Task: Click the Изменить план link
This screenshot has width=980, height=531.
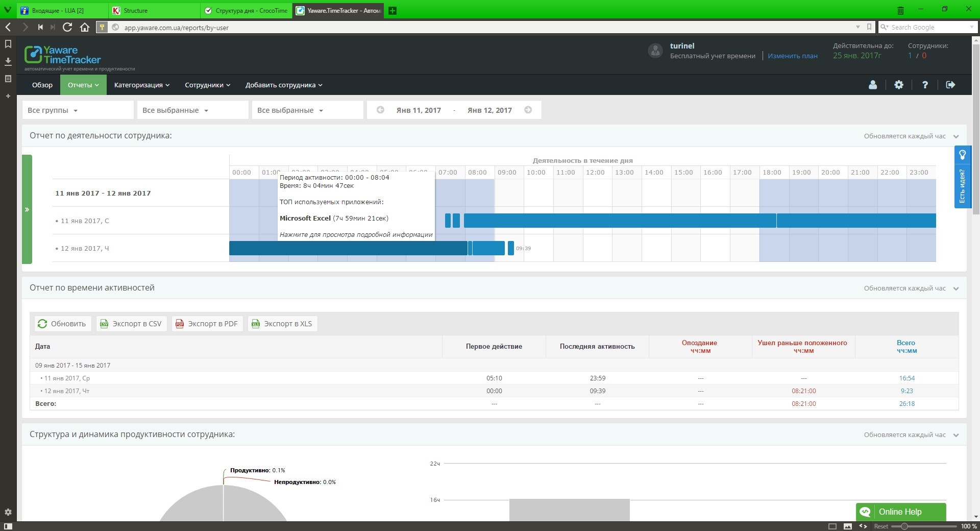Action: [793, 56]
